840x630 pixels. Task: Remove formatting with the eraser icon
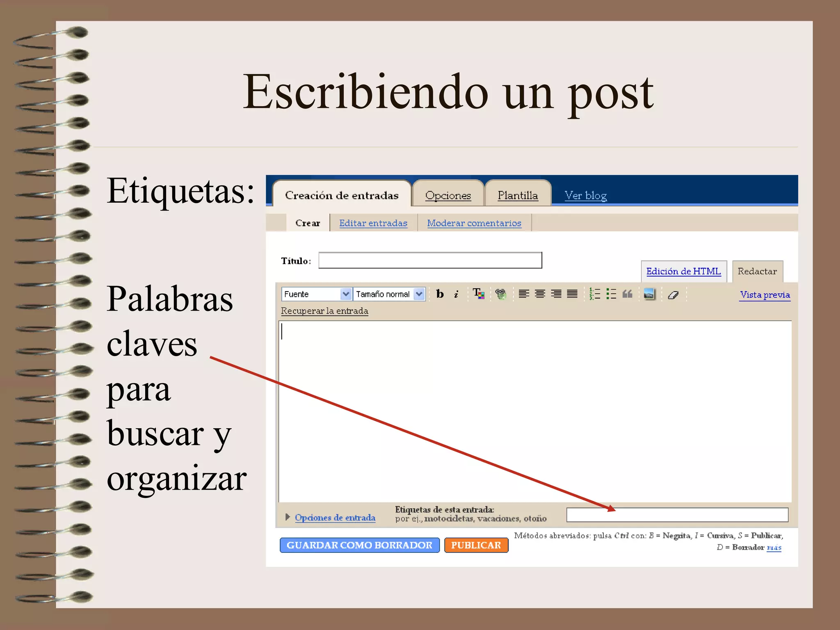[673, 294]
